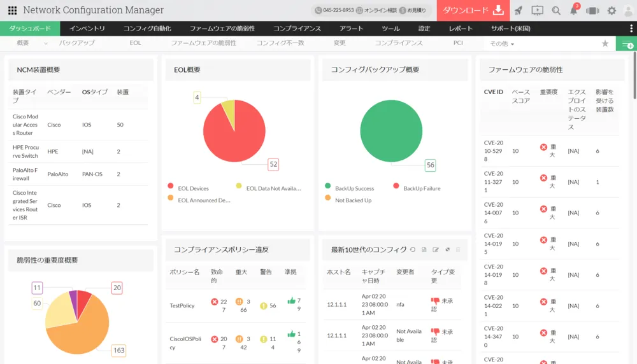
Task: Open the notifications bell icon
Action: pyautogui.click(x=574, y=10)
